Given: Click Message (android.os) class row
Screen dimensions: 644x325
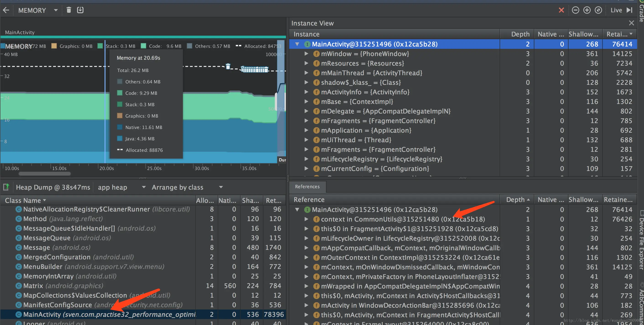Looking at the screenshot, I should [143, 247].
